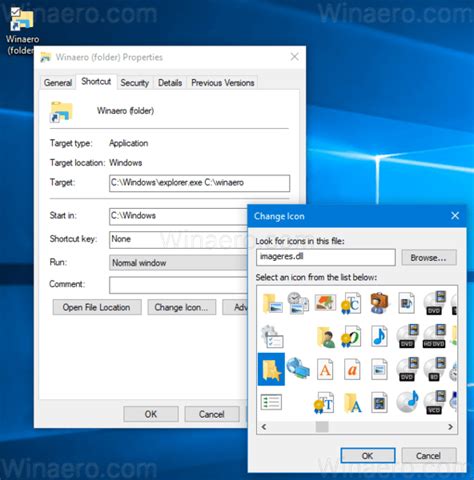Select the image document file icon

(379, 369)
